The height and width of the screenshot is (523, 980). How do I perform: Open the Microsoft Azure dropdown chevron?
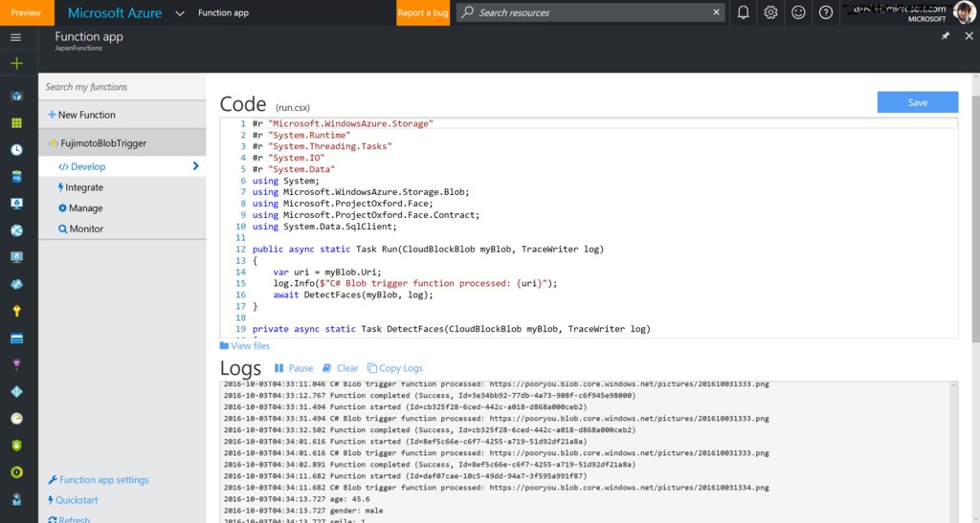click(x=180, y=13)
